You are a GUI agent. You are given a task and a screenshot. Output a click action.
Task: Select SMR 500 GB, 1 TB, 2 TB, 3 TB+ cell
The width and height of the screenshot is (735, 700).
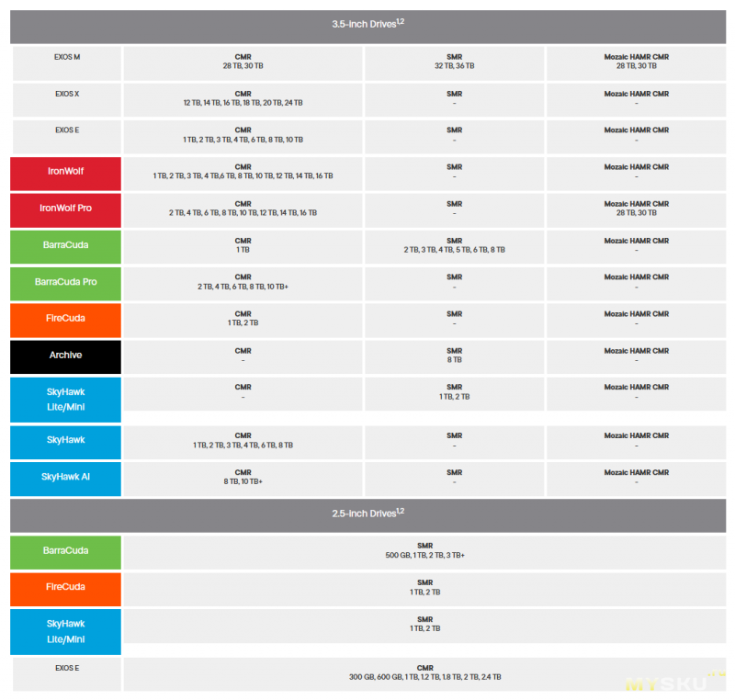[x=424, y=551]
